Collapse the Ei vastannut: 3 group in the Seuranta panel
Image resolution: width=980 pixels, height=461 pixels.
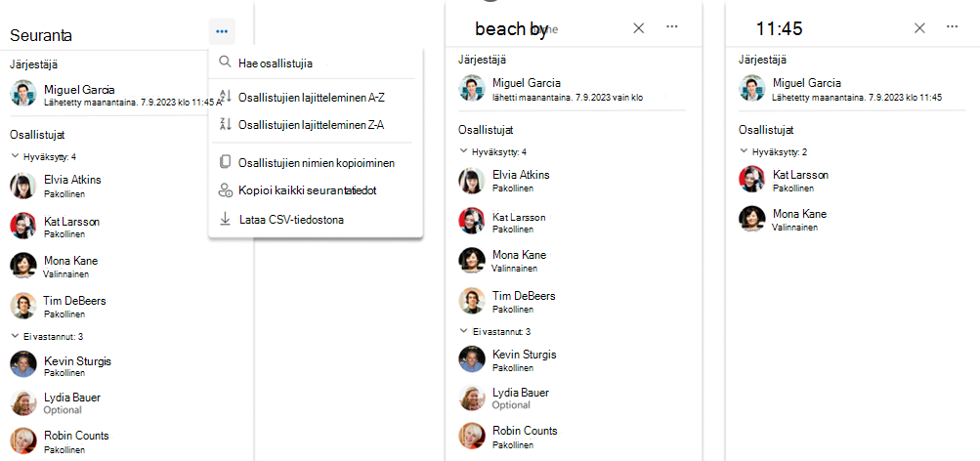click(x=15, y=336)
